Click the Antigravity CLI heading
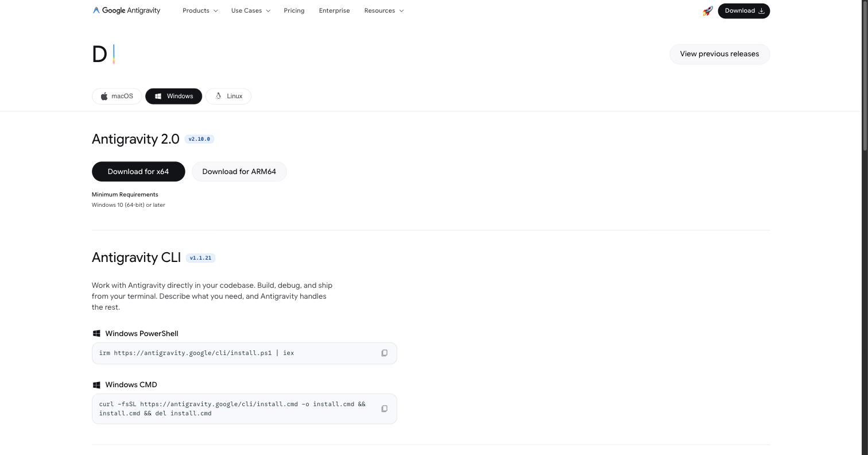This screenshot has height=455, width=868. (x=136, y=257)
